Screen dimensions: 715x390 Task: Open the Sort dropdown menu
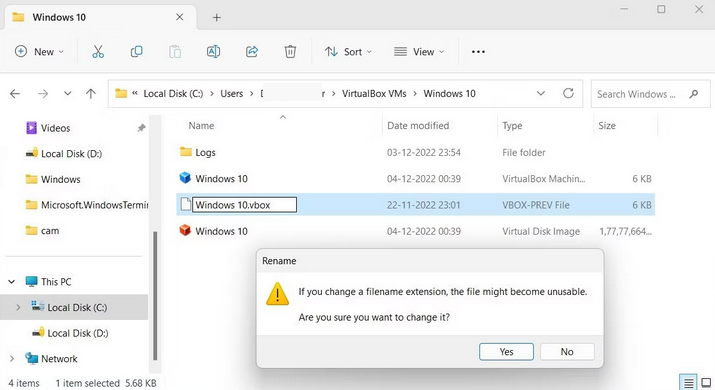pyautogui.click(x=348, y=52)
